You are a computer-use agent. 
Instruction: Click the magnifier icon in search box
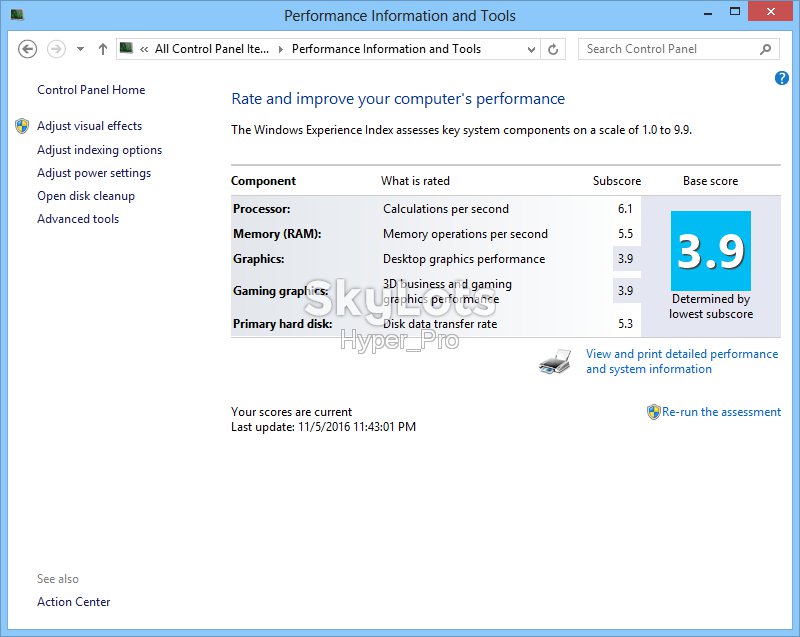tap(765, 49)
